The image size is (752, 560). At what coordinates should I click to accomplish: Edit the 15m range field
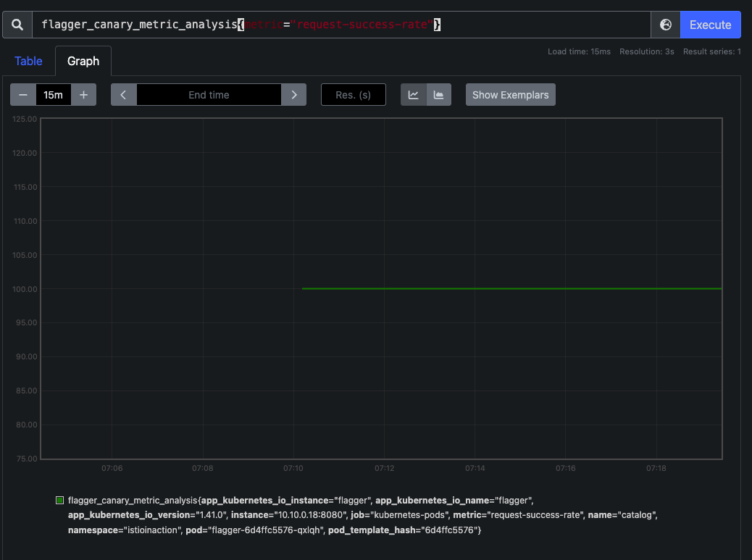tap(53, 94)
